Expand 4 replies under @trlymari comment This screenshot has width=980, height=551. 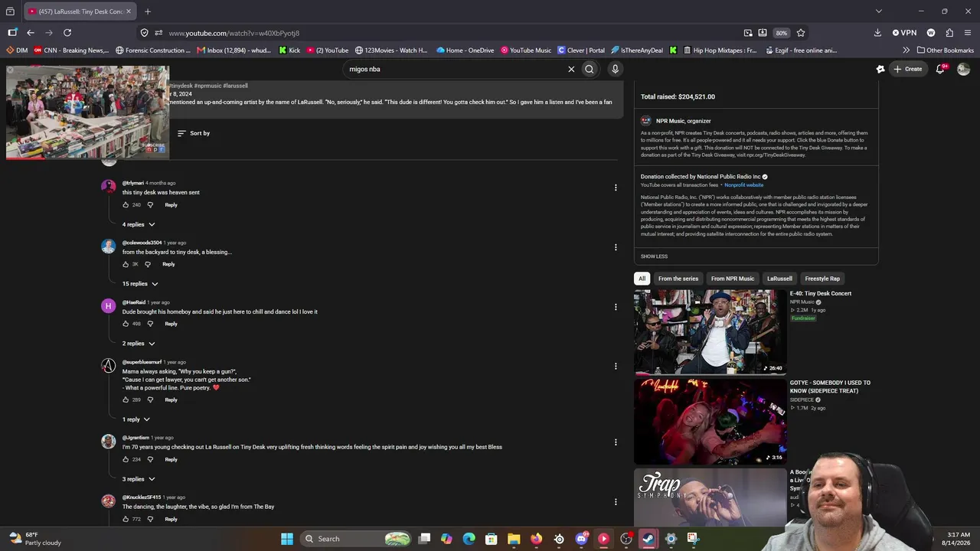[139, 224]
